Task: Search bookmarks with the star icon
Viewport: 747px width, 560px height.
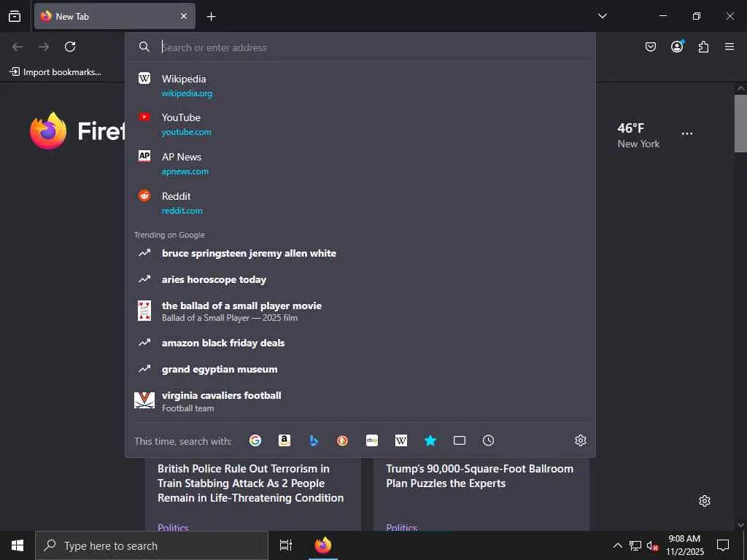Action: 430,440
